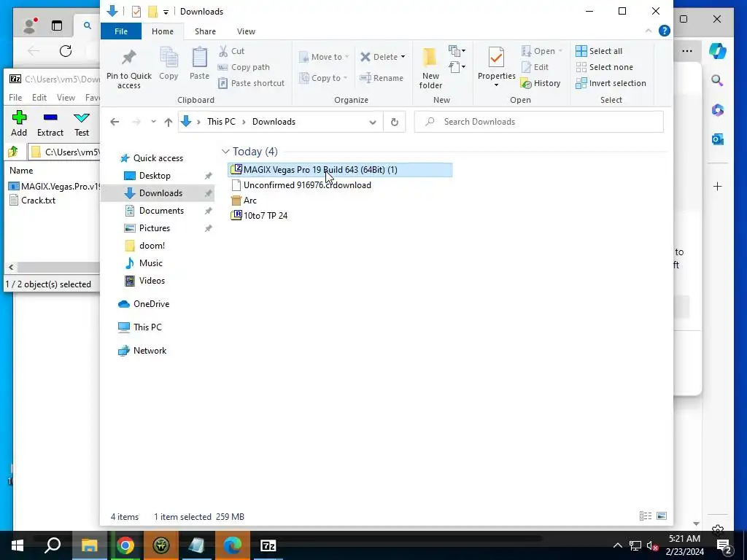Click the Search Downloads field
Screen dimensions: 747x560
pos(539,122)
